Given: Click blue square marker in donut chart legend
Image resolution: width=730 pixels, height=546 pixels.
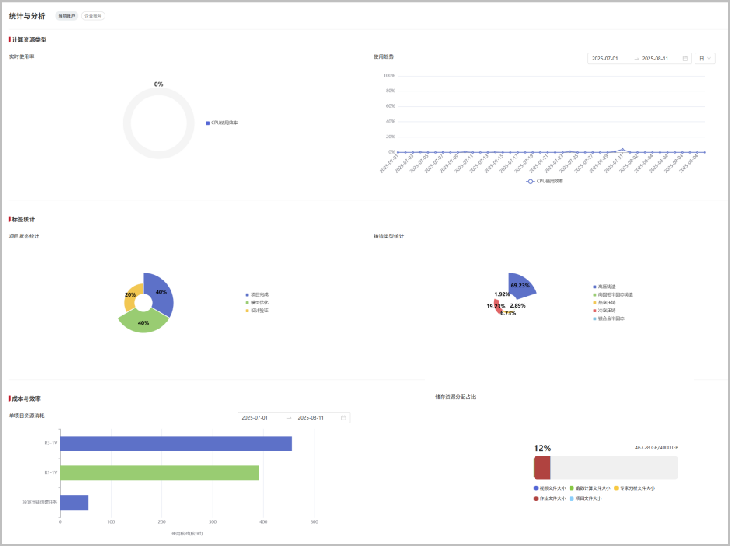Looking at the screenshot, I should tap(208, 123).
